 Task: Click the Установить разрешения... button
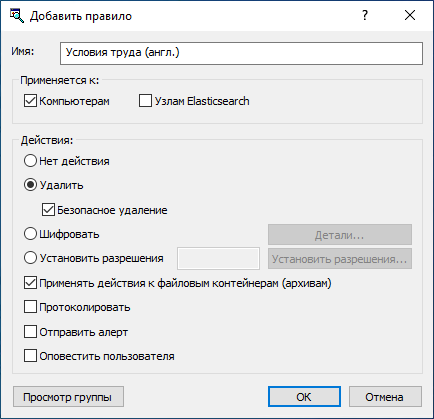pyautogui.click(x=340, y=259)
